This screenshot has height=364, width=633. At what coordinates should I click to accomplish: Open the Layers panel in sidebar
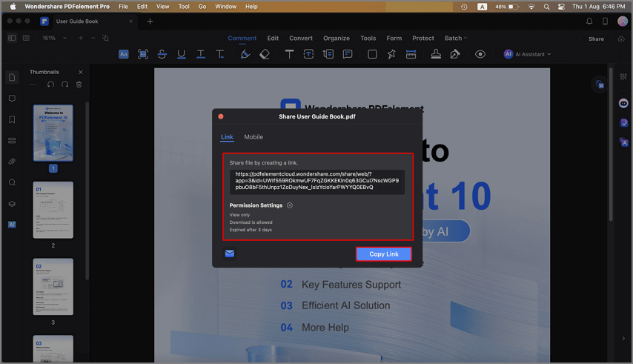pyautogui.click(x=12, y=204)
